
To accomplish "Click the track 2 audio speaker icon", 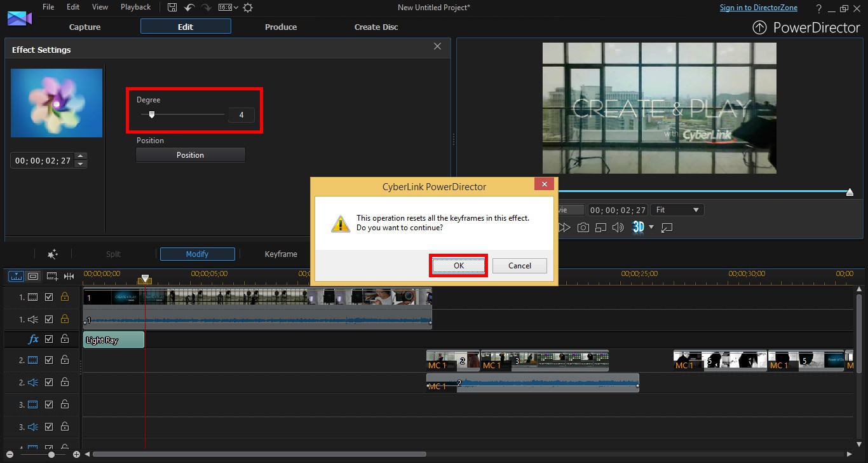I will 32,382.
